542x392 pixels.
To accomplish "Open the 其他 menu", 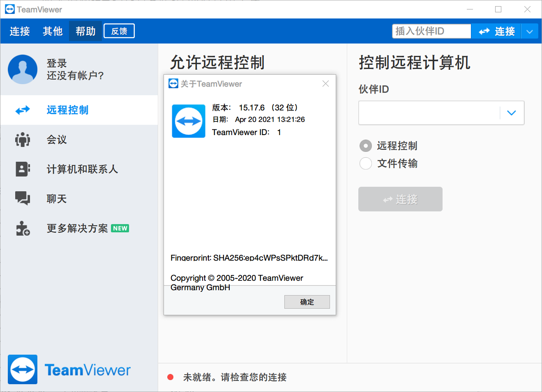I will pos(52,31).
